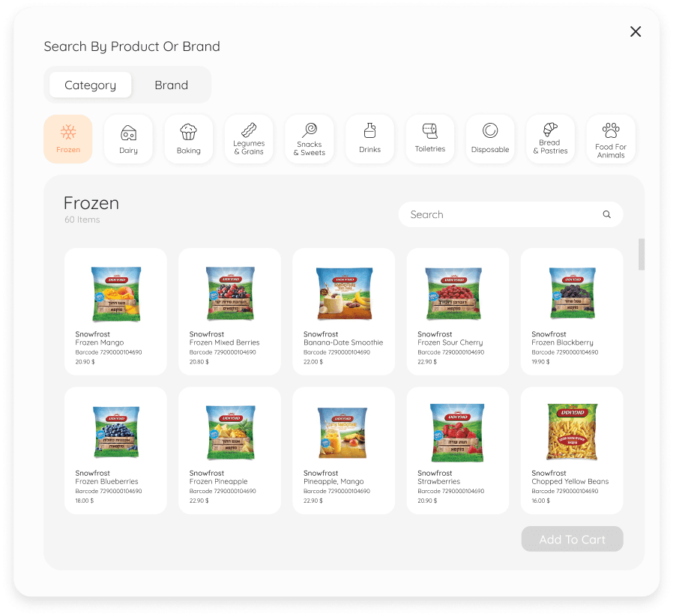Select Frozen Mixed Berries product image
676x616 pixels.
(230, 293)
